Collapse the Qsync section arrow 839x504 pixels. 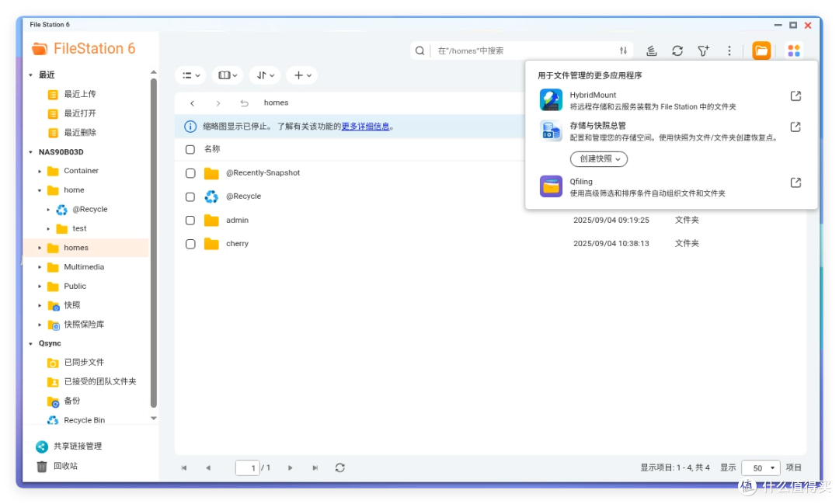pos(30,343)
